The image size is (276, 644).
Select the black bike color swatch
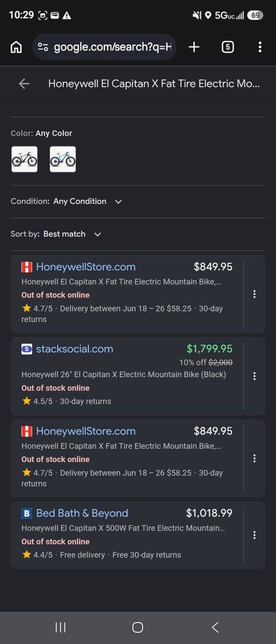point(25,159)
